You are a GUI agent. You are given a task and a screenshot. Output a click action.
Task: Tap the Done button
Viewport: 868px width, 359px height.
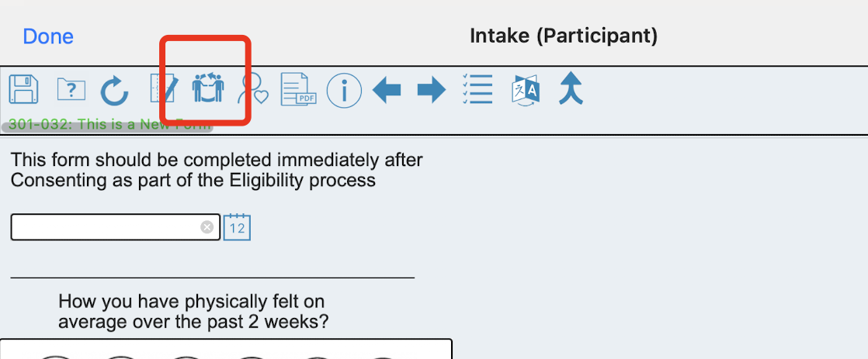pos(48,36)
